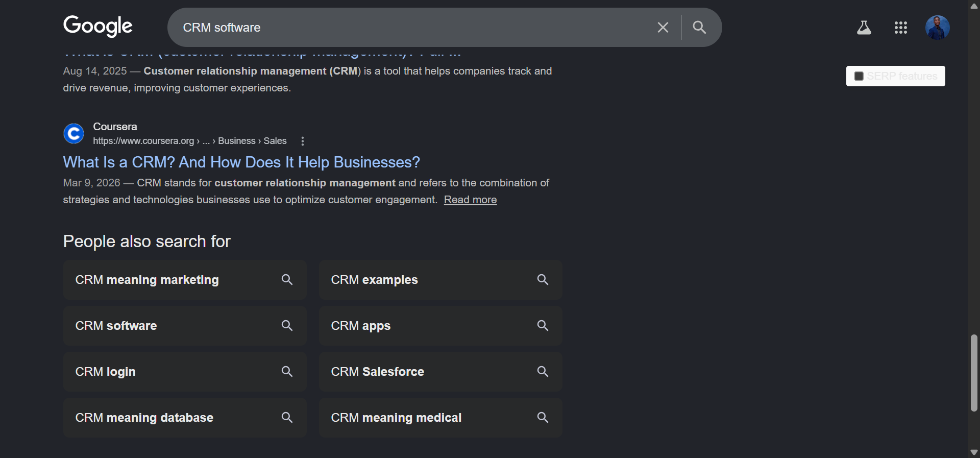980x458 pixels.
Task: Select the CRM software related search
Action: [x=185, y=326]
